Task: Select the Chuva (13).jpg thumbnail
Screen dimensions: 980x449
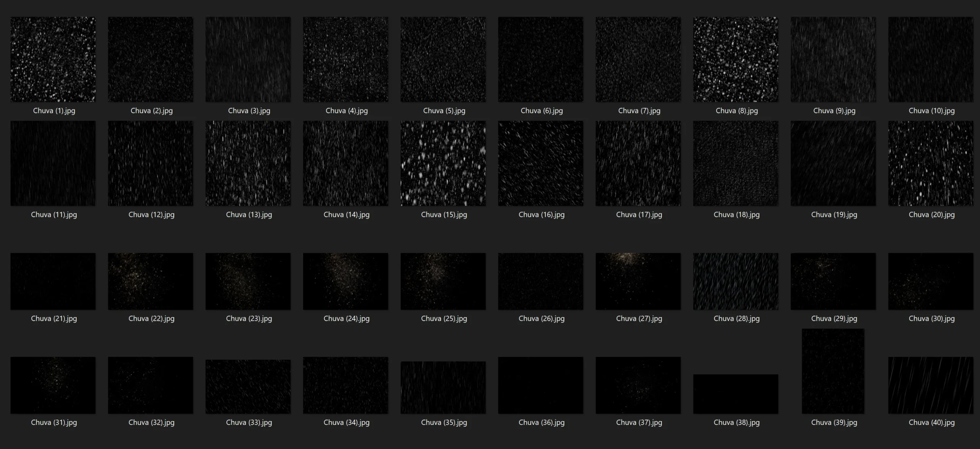Action: [248, 164]
